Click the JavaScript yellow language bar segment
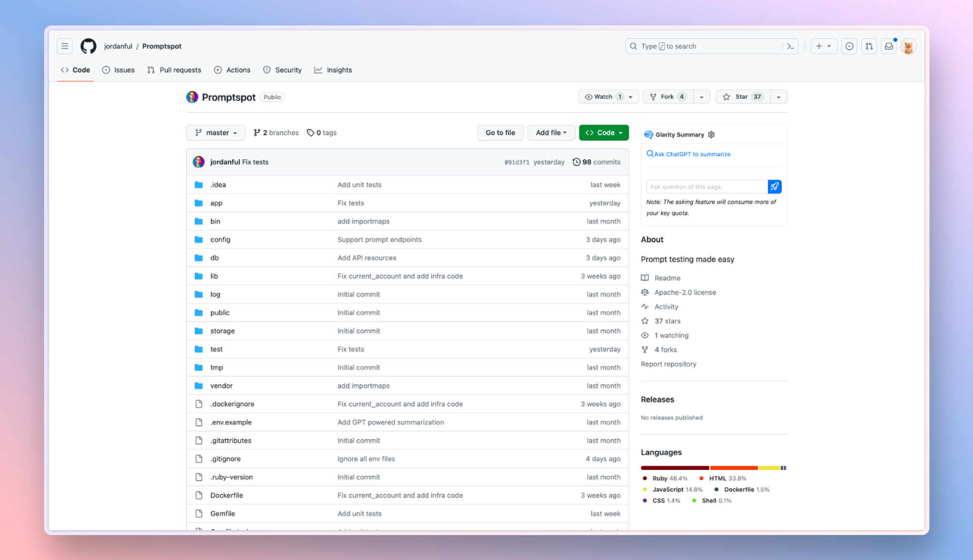973x560 pixels. coord(769,468)
